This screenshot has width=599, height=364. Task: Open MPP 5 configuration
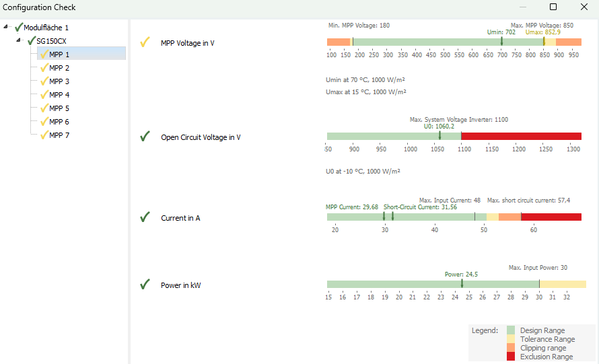tap(59, 108)
